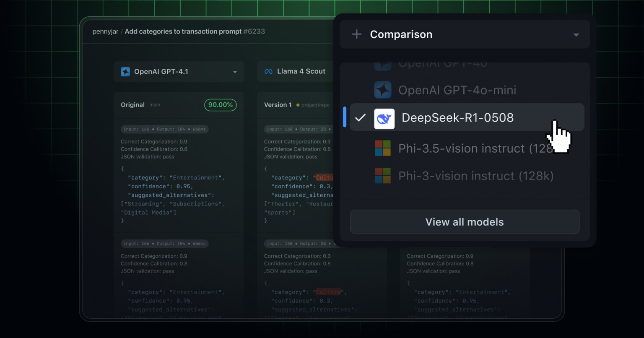Image resolution: width=644 pixels, height=338 pixels.
Task: Select OpenAI GPT-4o-mini for comparison
Action: (x=457, y=89)
